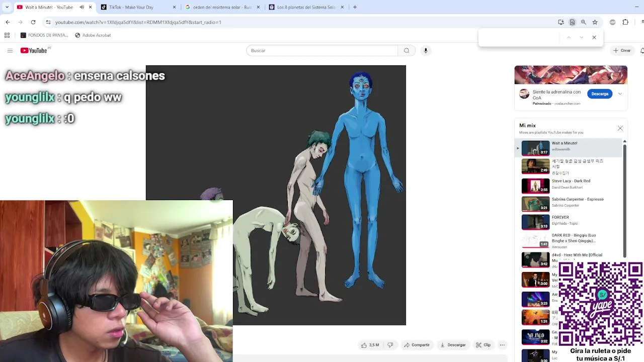Image resolution: width=644 pixels, height=362 pixels.
Task: Like the video with thumbs up
Action: click(x=364, y=345)
